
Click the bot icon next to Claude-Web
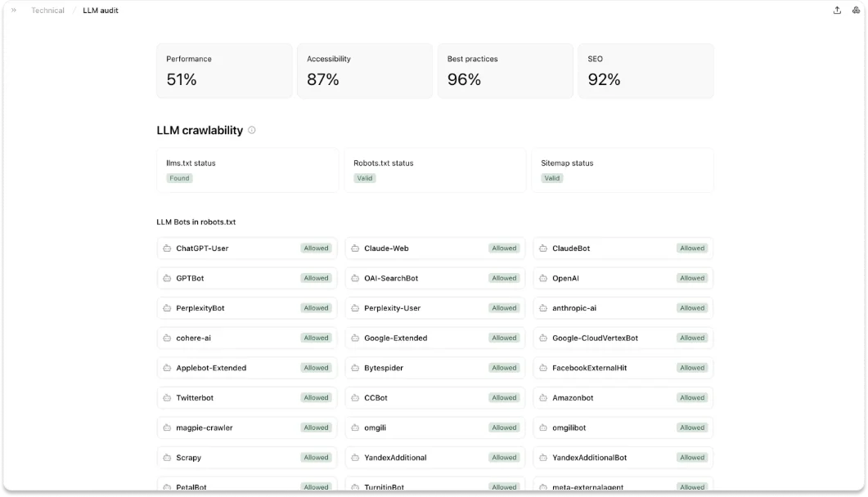(355, 248)
